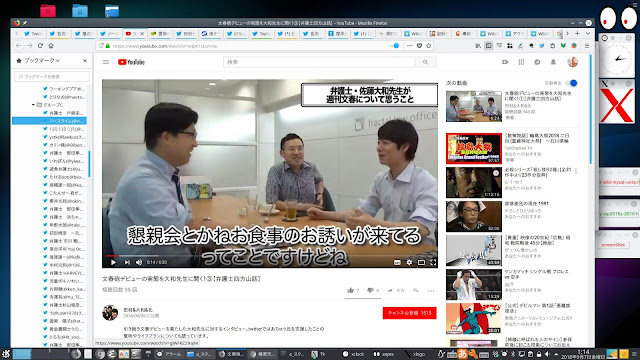The width and height of the screenshot is (640, 360).
Task: Click the video progress bar
Action: (x=270, y=256)
